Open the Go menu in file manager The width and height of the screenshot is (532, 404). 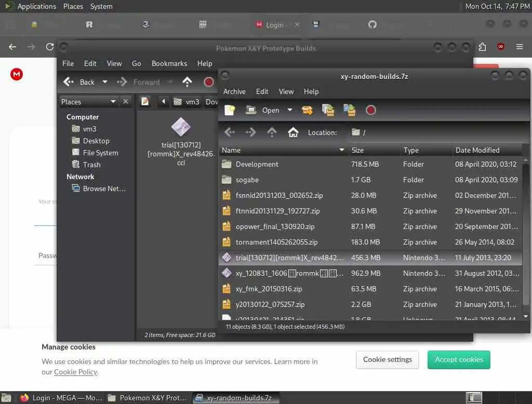(x=137, y=63)
